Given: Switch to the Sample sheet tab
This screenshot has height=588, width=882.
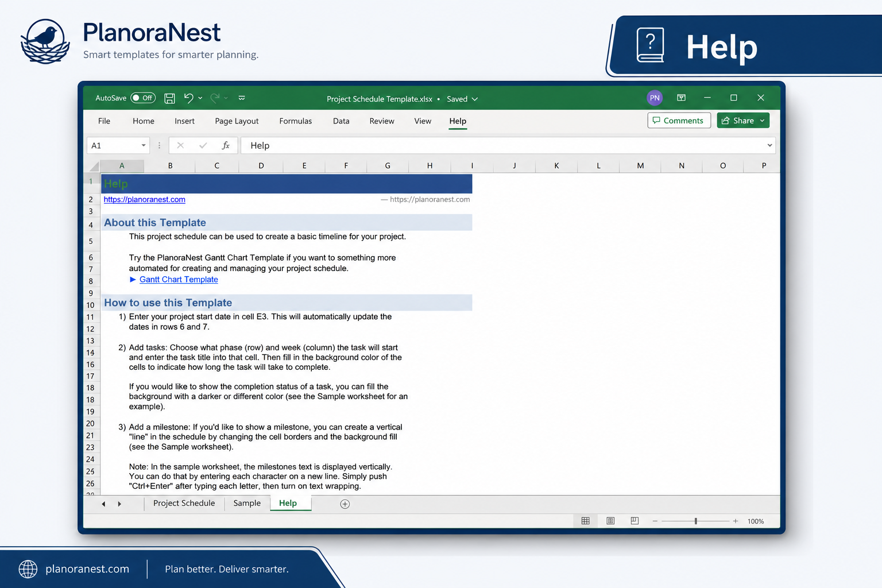Looking at the screenshot, I should (x=247, y=504).
